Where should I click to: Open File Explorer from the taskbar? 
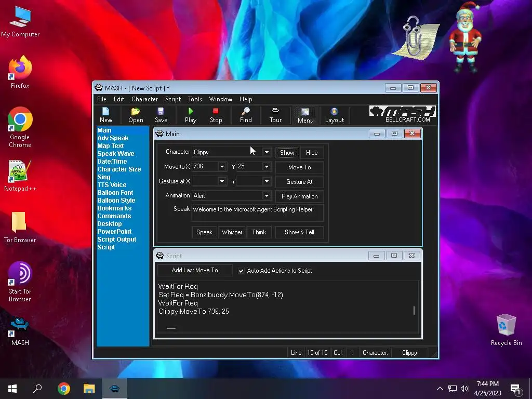pyautogui.click(x=89, y=389)
